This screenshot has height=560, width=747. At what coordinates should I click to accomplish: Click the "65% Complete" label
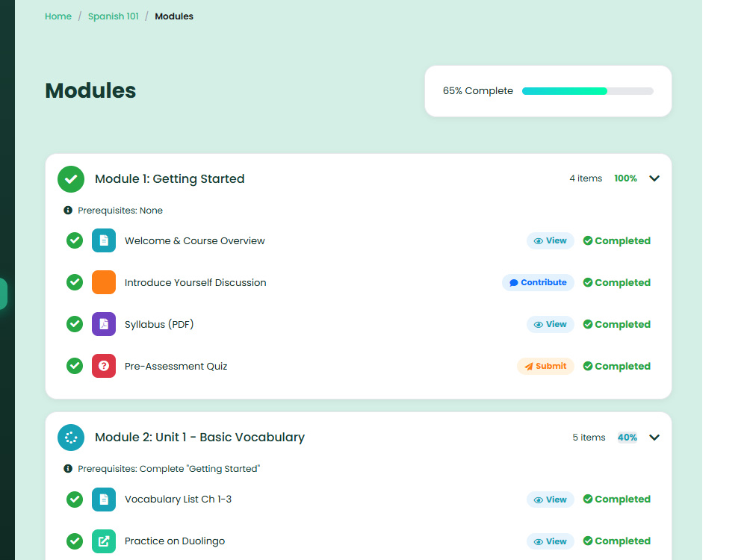tap(478, 91)
